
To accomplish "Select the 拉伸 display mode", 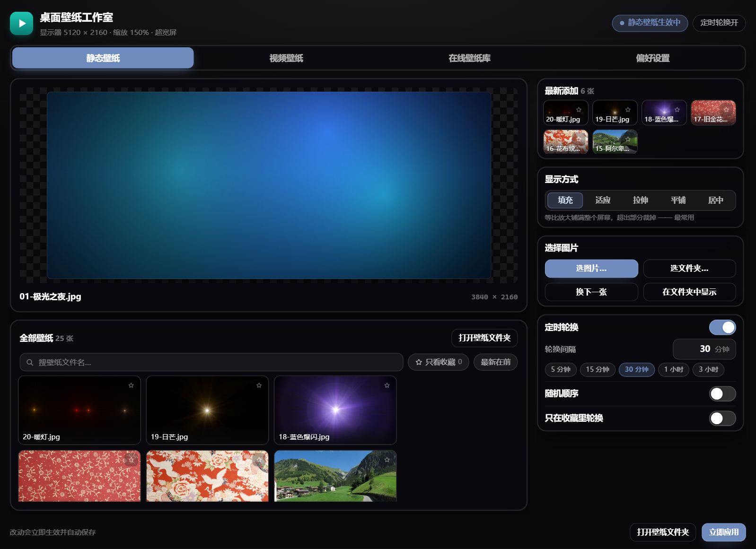I will point(641,200).
